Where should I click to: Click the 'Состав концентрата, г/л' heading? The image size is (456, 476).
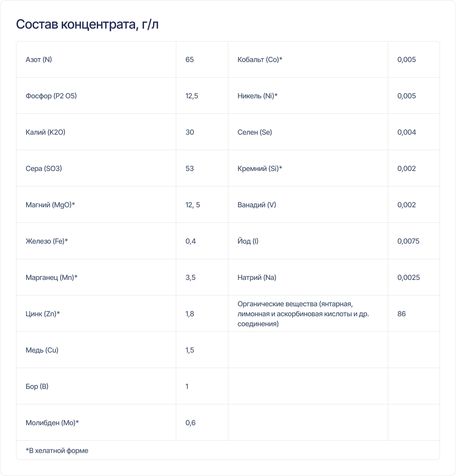87,24
